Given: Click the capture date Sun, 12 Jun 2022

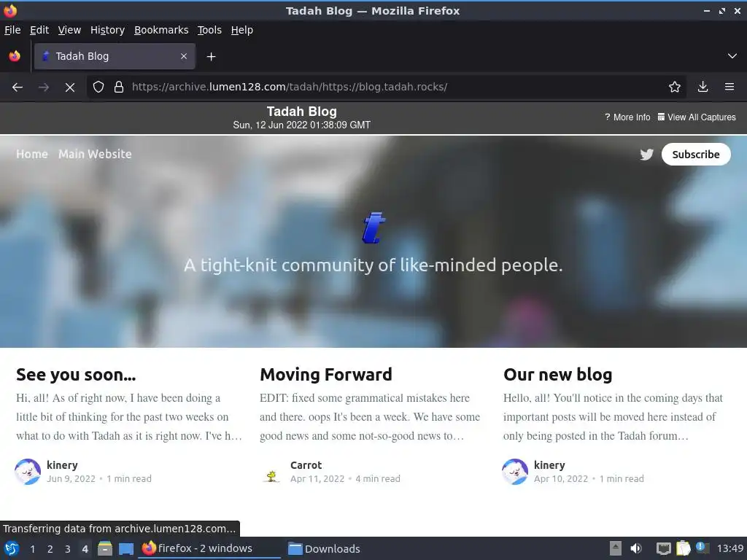Looking at the screenshot, I should [x=301, y=125].
